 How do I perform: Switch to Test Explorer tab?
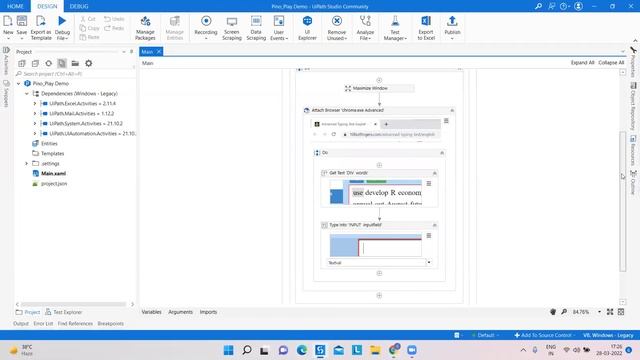click(x=64, y=312)
